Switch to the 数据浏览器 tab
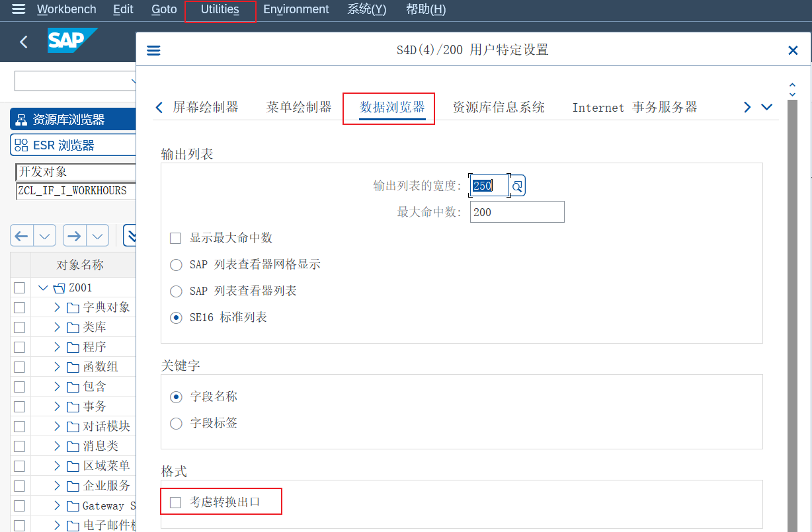The height and width of the screenshot is (532, 812). click(392, 107)
